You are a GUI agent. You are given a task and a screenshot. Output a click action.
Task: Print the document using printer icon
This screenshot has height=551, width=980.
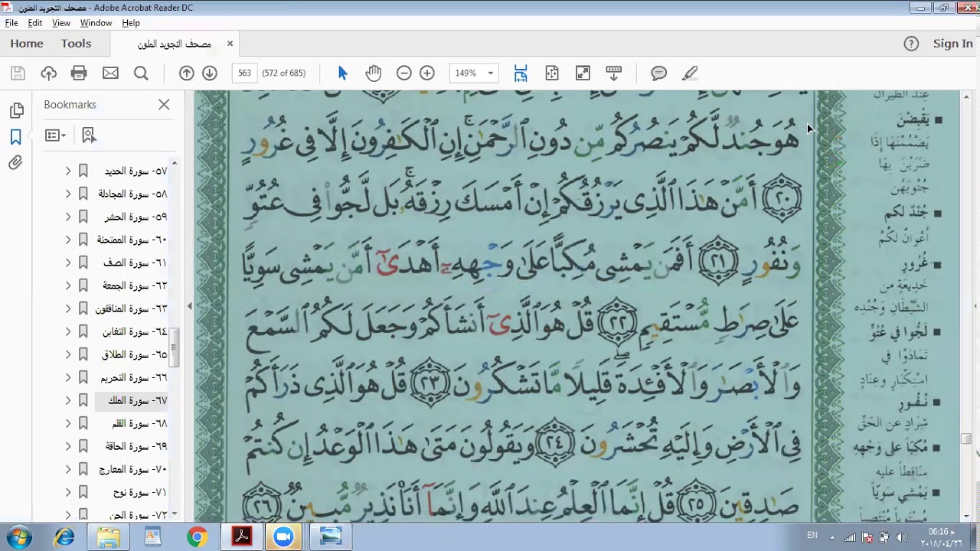79,73
